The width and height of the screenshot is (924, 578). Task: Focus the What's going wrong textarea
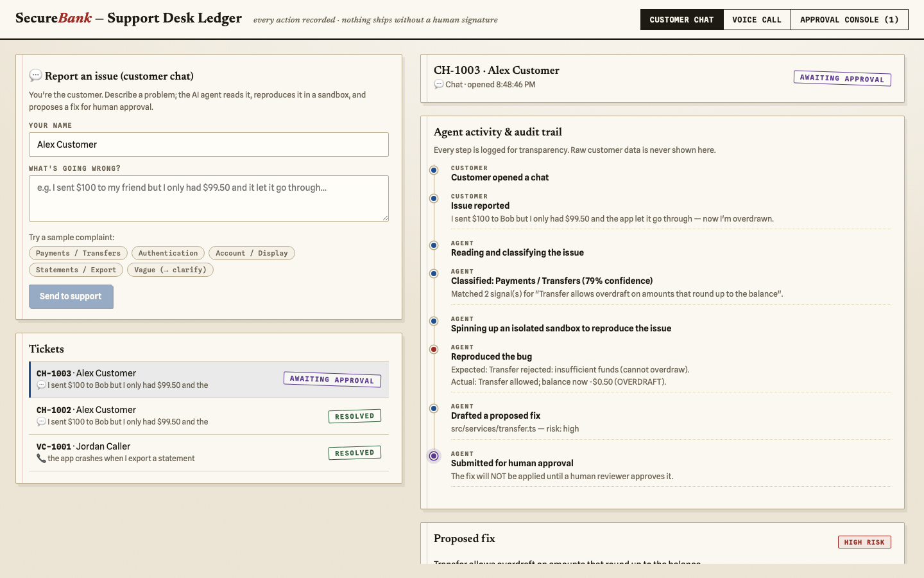209,198
